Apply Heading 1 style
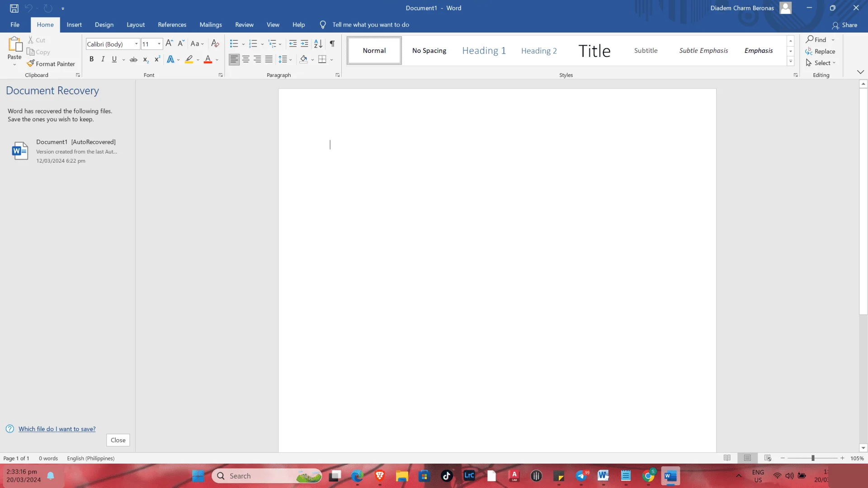Screen dimensions: 868x488 click(x=484, y=51)
